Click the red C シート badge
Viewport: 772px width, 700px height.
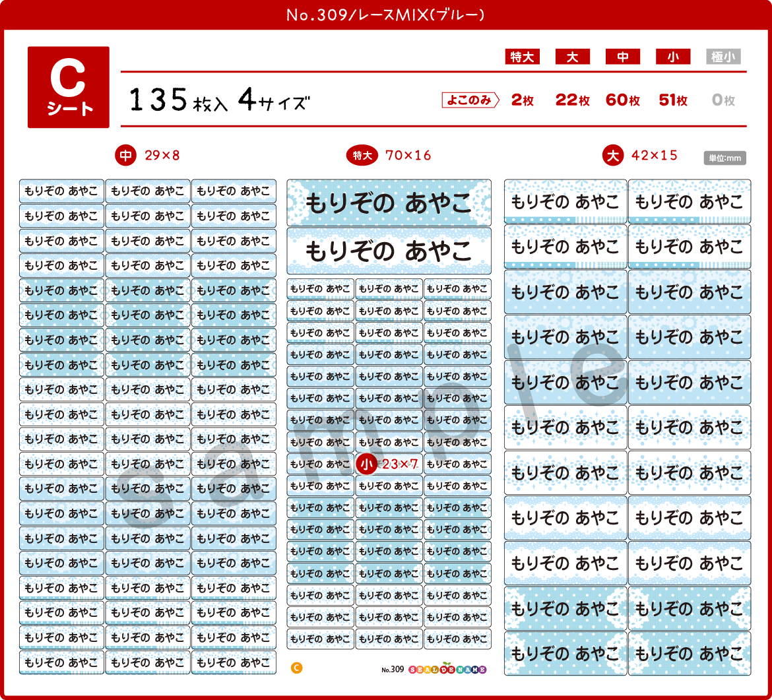69,87
